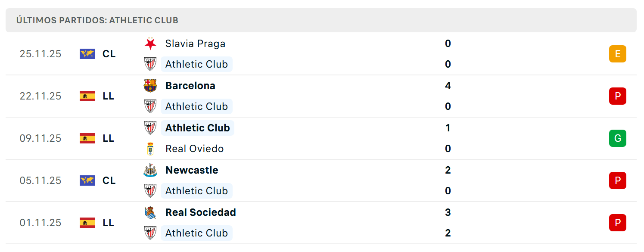Image resolution: width=644 pixels, height=252 pixels.
Task: Click Athletic Club crest in 09.11.25 match
Action: [150, 128]
